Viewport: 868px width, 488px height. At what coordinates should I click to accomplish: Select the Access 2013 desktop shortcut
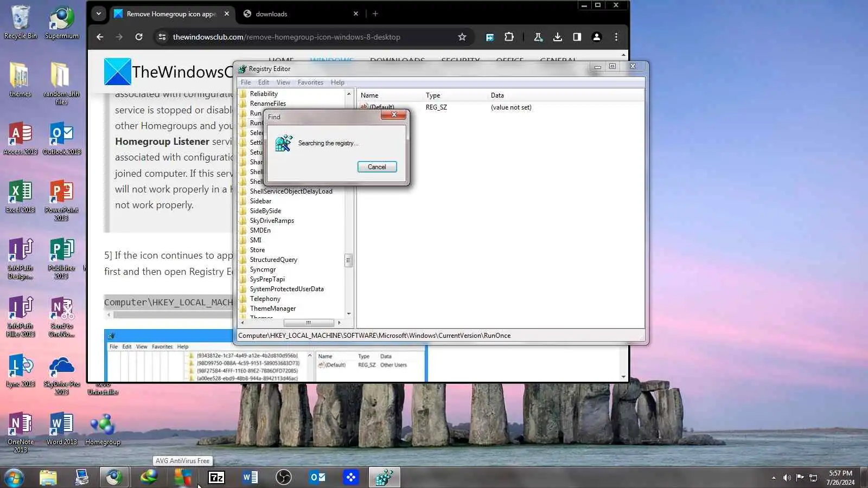pyautogui.click(x=20, y=138)
